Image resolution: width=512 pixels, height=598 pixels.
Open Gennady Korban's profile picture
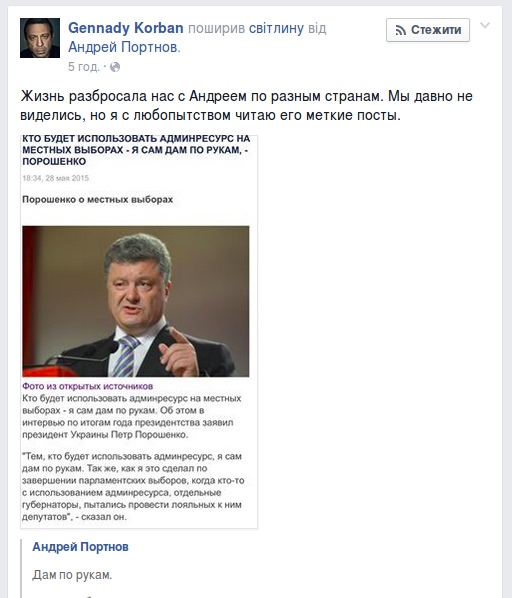click(x=40, y=38)
